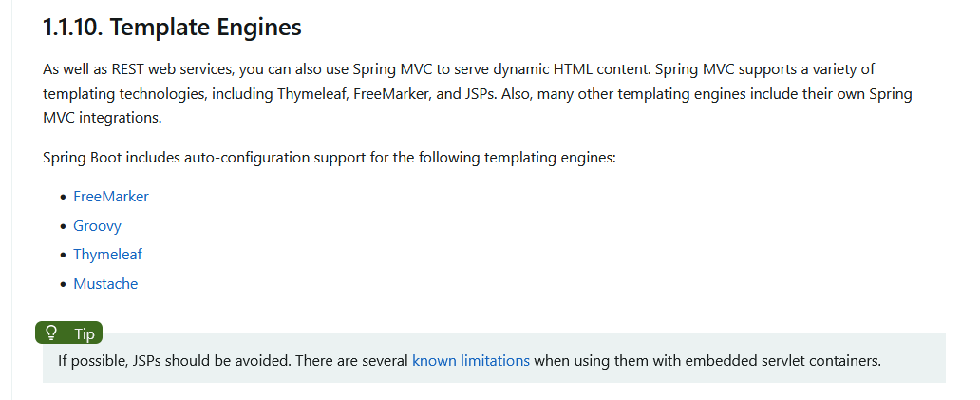Click the bullet next to Mustache

[x=63, y=284]
